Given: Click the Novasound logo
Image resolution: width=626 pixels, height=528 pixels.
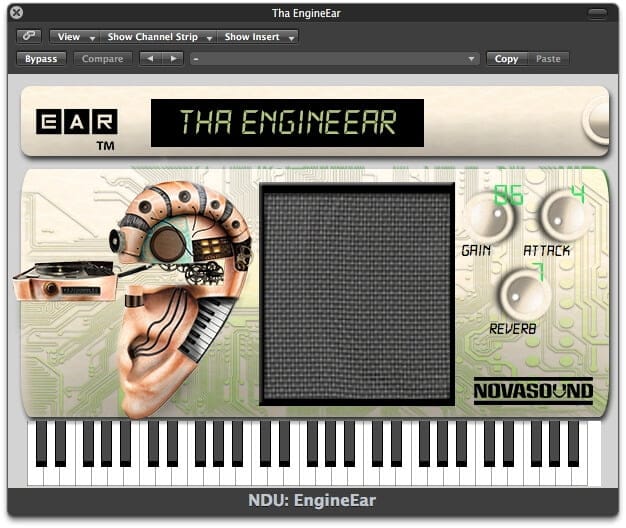Looking at the screenshot, I should 533,391.
